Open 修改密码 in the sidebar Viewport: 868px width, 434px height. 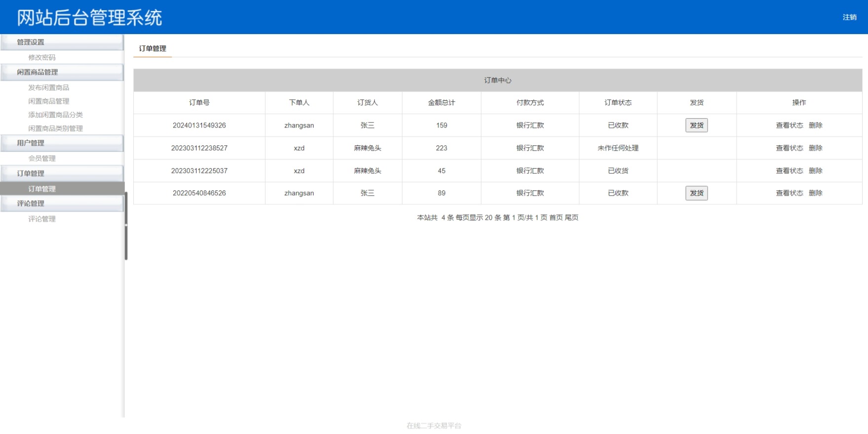(42, 57)
